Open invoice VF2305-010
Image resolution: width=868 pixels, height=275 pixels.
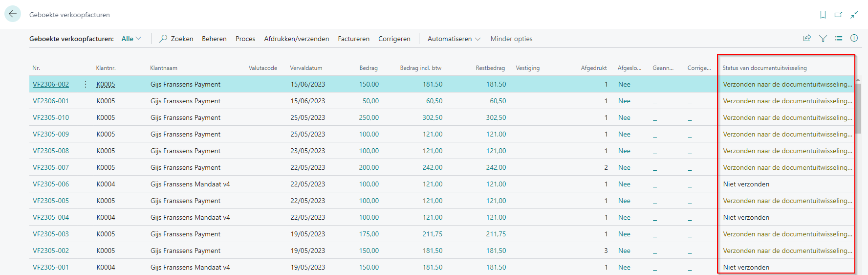(51, 117)
